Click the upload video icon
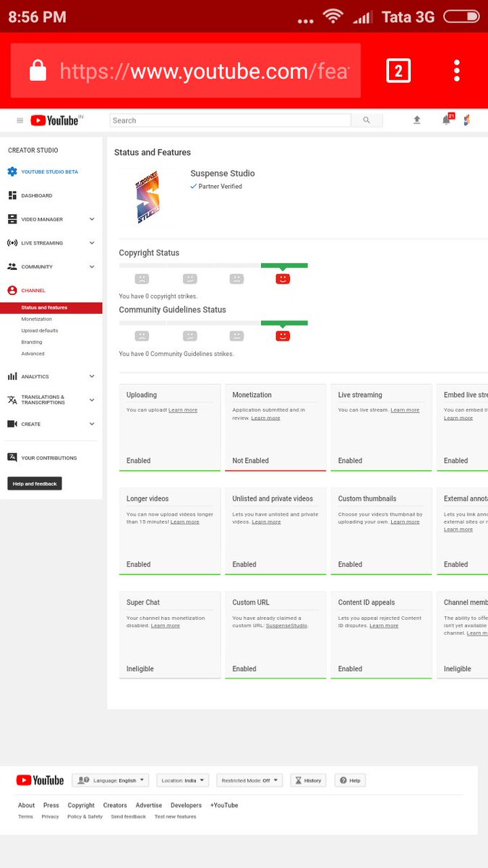 point(417,121)
